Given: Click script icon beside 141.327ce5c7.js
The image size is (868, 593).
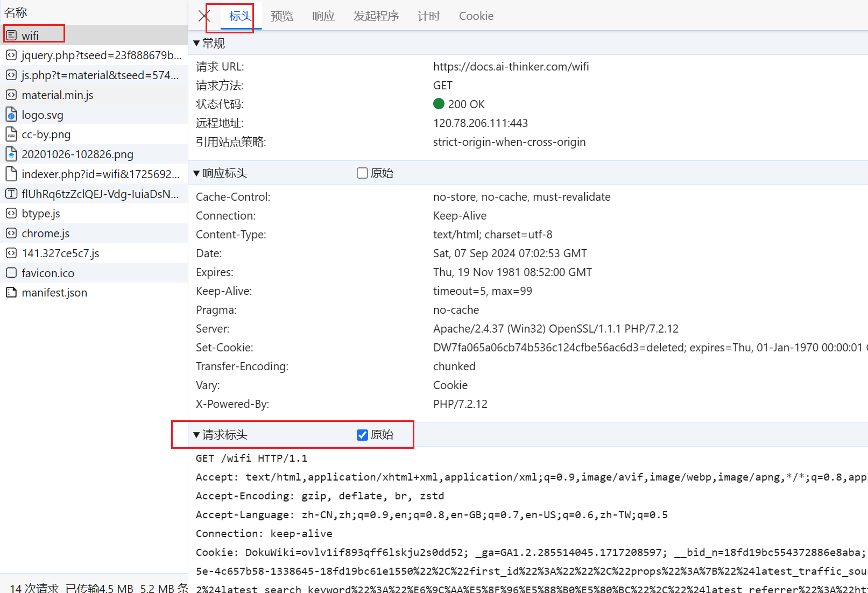Looking at the screenshot, I should click(11, 253).
